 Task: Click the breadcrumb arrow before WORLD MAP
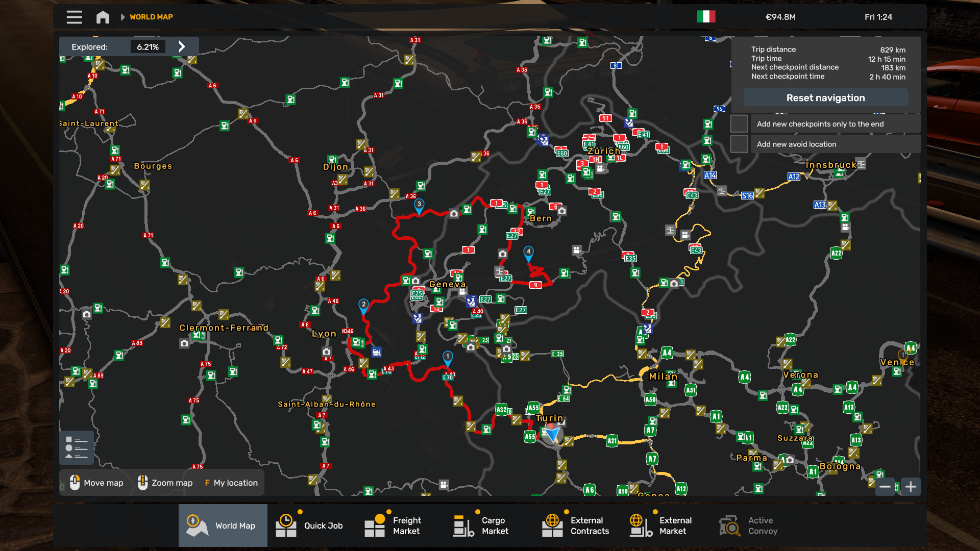click(x=122, y=17)
